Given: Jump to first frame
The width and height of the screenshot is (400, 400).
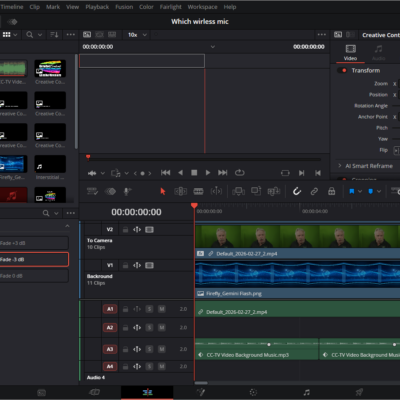Looking at the screenshot, I should click(166, 173).
